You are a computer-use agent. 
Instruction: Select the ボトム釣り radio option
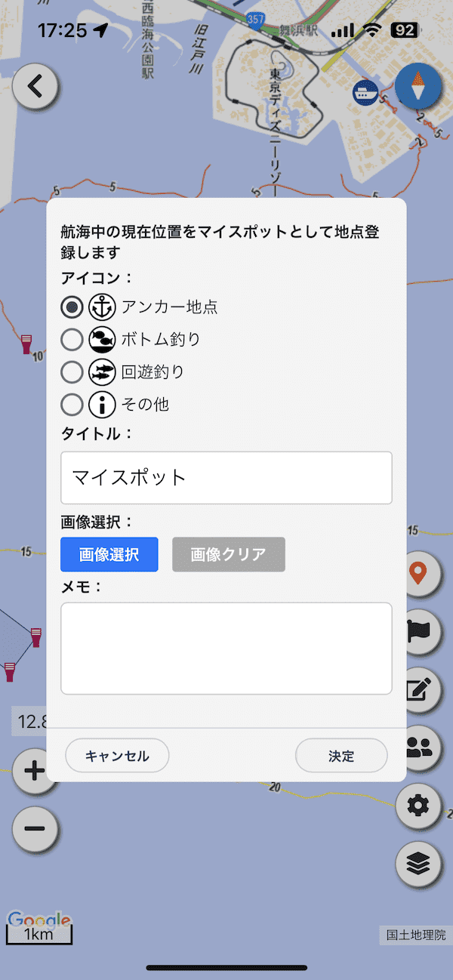72,340
